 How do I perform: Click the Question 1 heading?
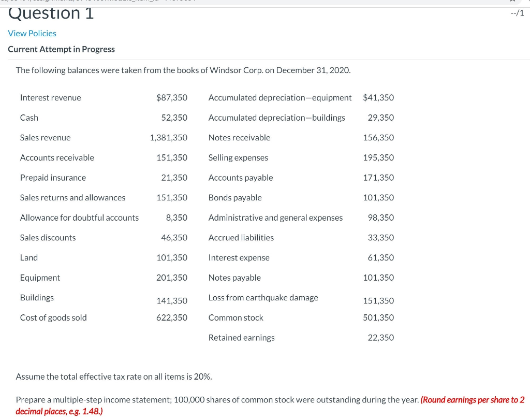50,12
